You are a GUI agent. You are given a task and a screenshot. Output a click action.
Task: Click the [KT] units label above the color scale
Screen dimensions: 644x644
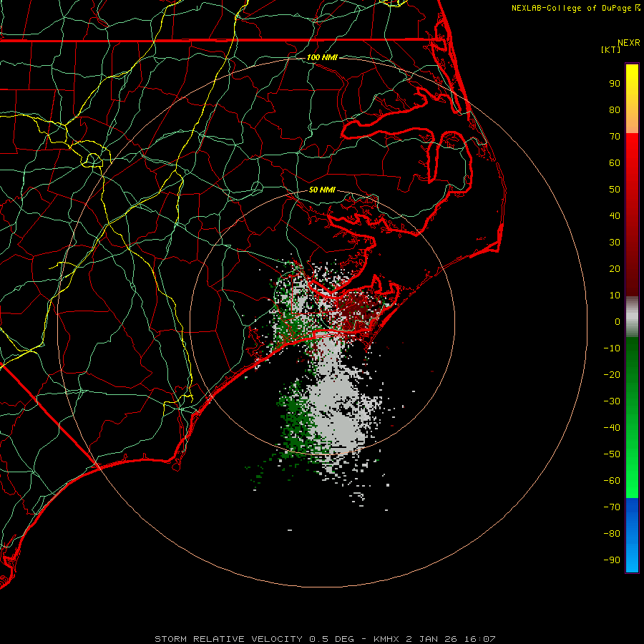(610, 49)
